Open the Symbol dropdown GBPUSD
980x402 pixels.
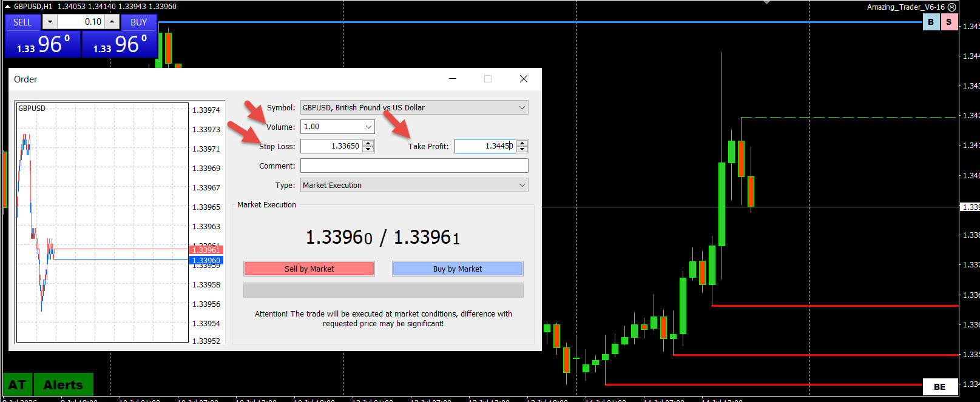tap(414, 107)
